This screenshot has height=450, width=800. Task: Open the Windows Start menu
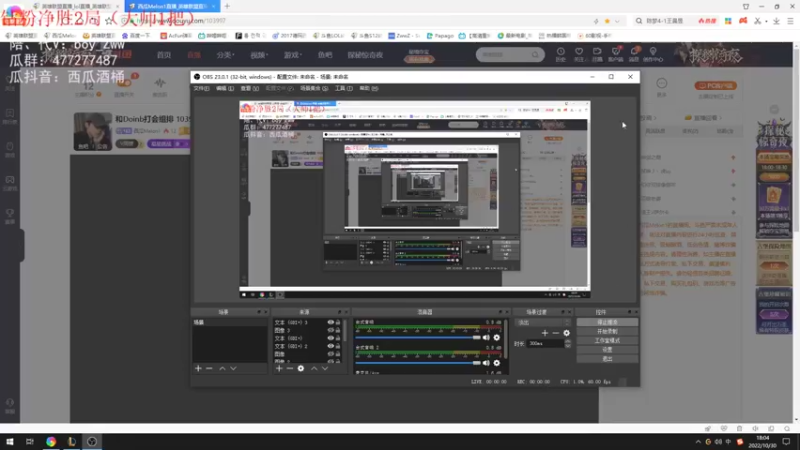pos(10,442)
